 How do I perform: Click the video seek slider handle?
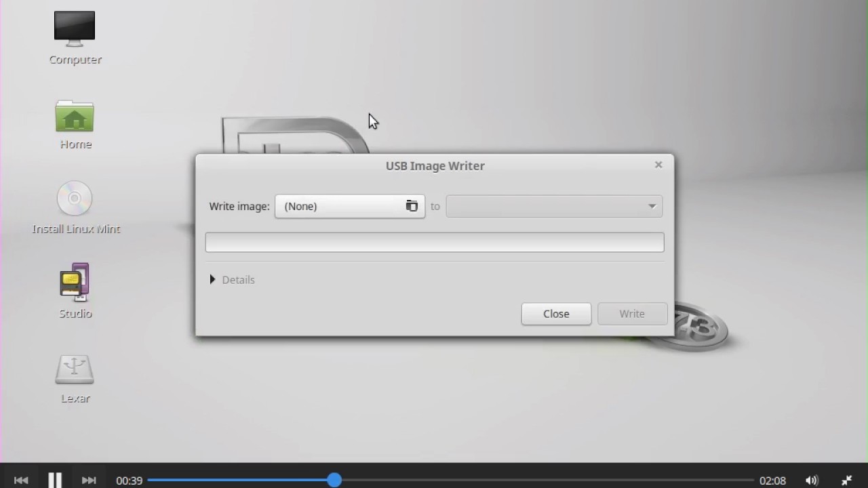(x=334, y=480)
